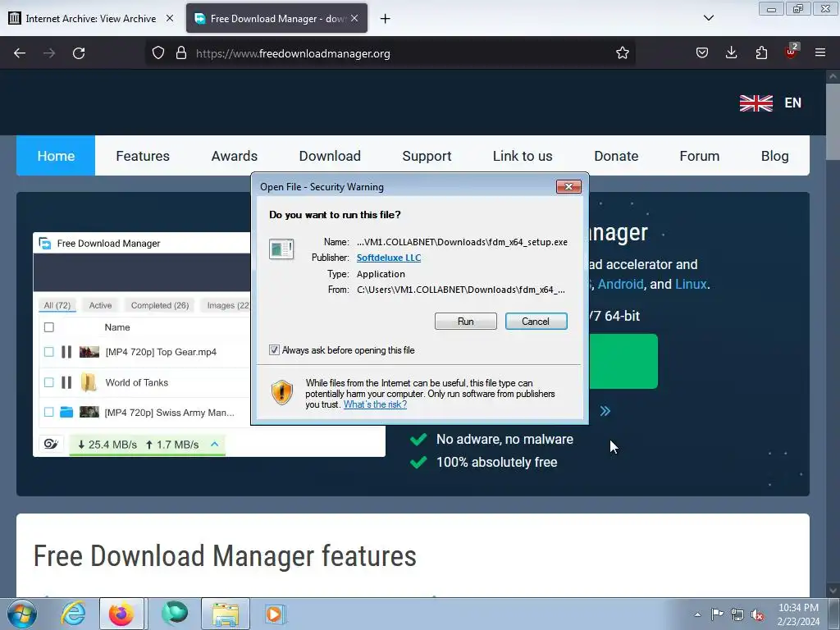Viewport: 840px width, 630px height.
Task: Expand the speed panel up-chevron
Action: click(214, 444)
